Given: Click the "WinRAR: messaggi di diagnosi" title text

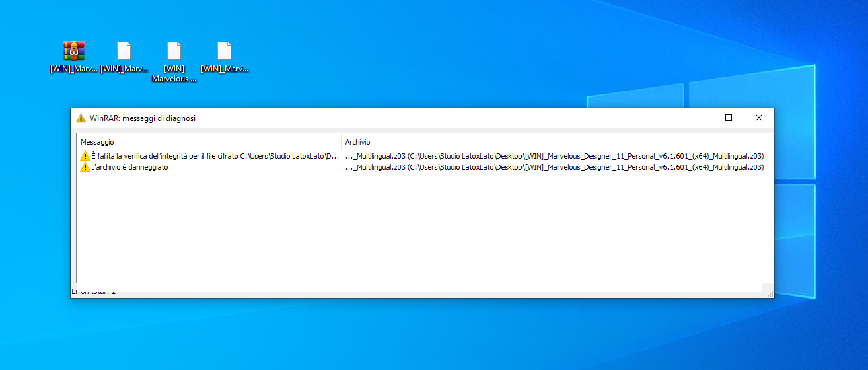Looking at the screenshot, I should (x=143, y=118).
